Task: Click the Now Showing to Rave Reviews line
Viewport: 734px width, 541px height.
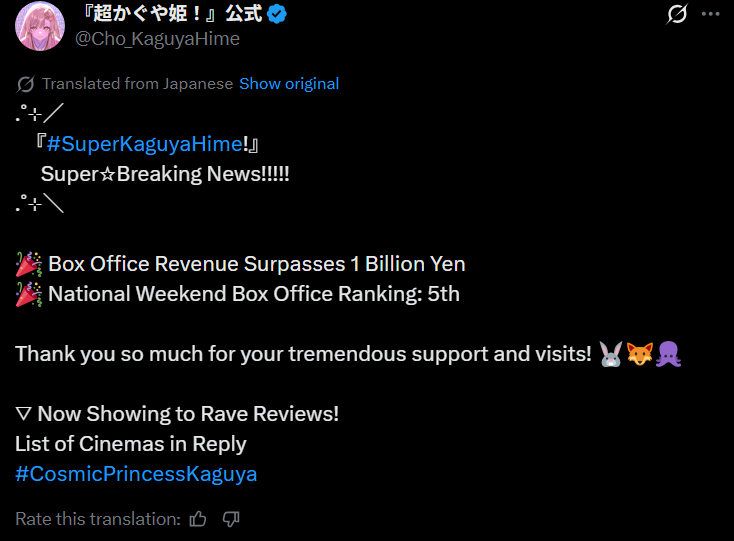Action: (x=177, y=414)
